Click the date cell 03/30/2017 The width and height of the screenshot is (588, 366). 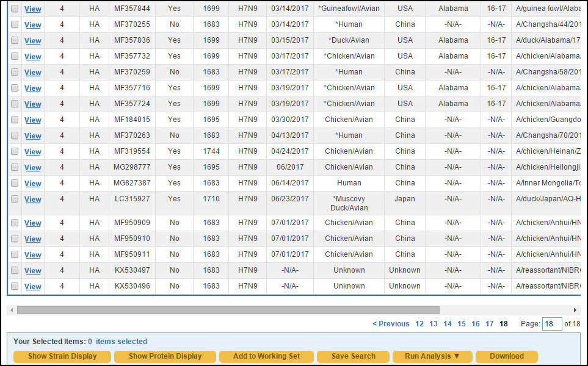pos(290,120)
